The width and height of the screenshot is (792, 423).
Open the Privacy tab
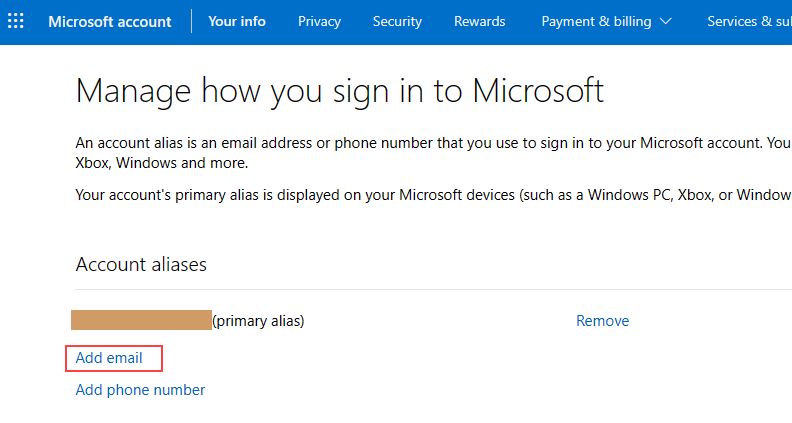(x=319, y=21)
